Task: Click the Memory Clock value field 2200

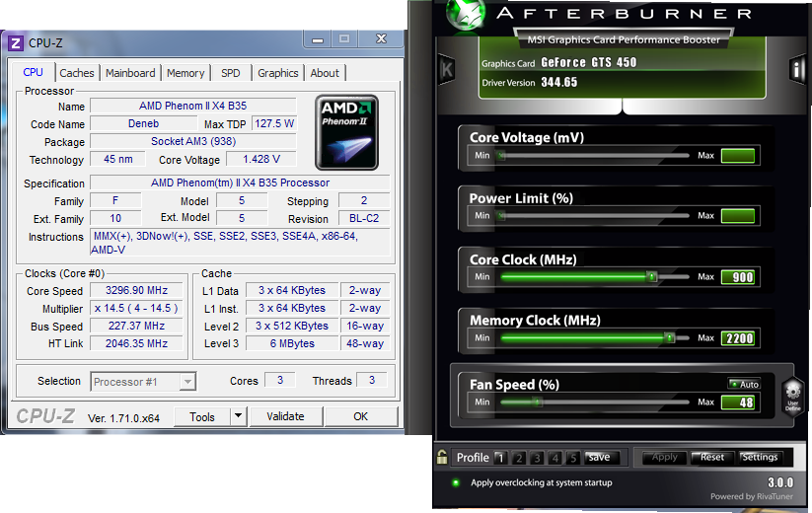Action: point(738,338)
